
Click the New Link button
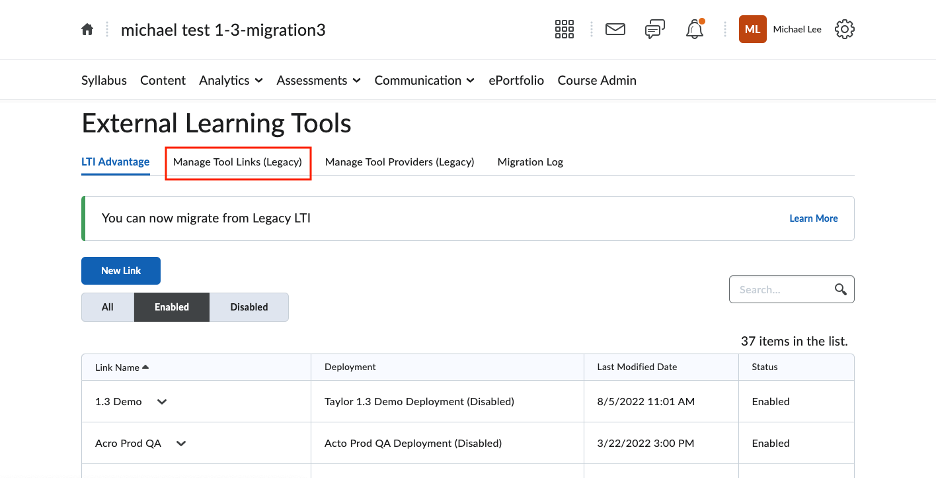click(x=121, y=271)
